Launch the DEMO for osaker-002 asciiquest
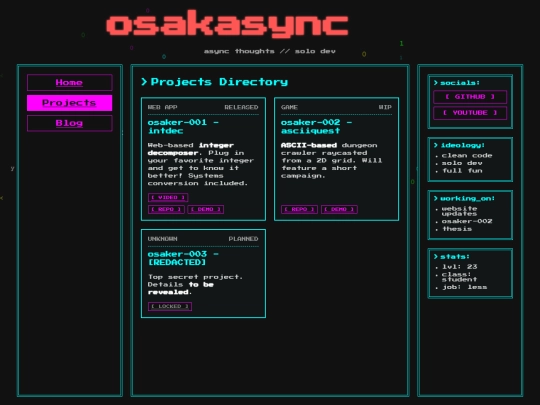Image resolution: width=540 pixels, height=405 pixels. 339,209
